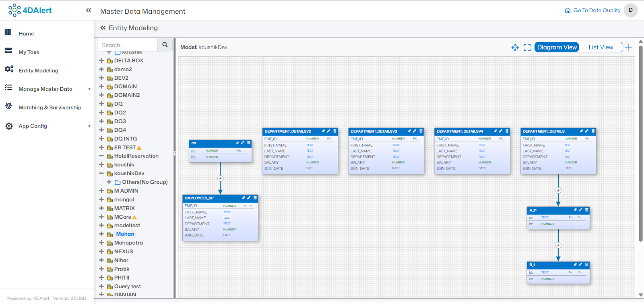The height and width of the screenshot is (304, 644).
Task: Delete the EMPLOYEES_SP entity via trash icon
Action: click(x=255, y=198)
